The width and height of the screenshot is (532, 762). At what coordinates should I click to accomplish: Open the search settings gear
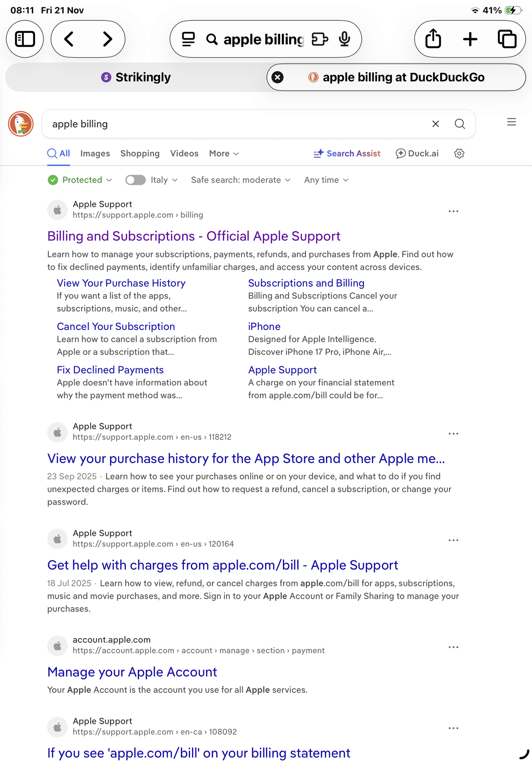click(x=459, y=153)
